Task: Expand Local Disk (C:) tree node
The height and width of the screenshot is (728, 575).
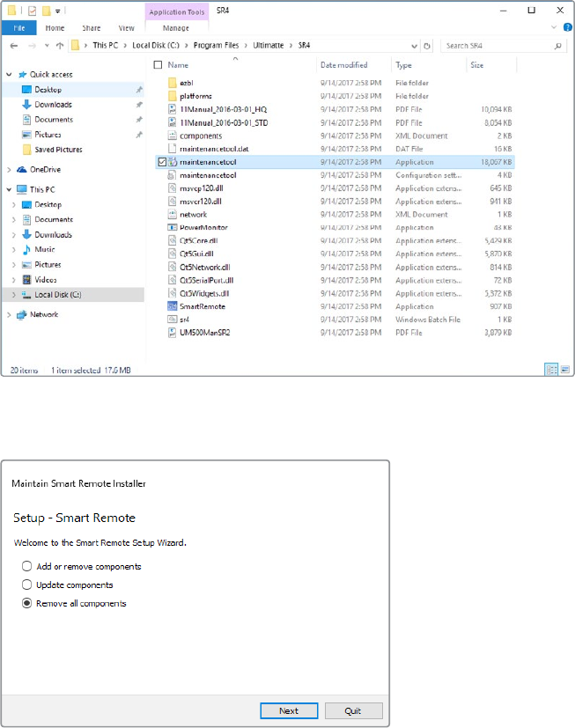Action: click(14, 294)
